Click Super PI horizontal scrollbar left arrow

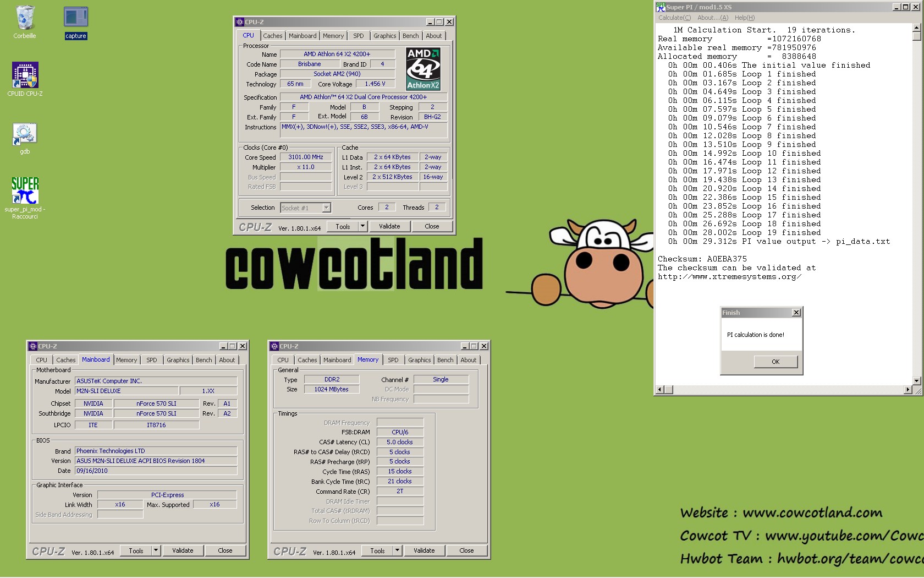tap(660, 390)
